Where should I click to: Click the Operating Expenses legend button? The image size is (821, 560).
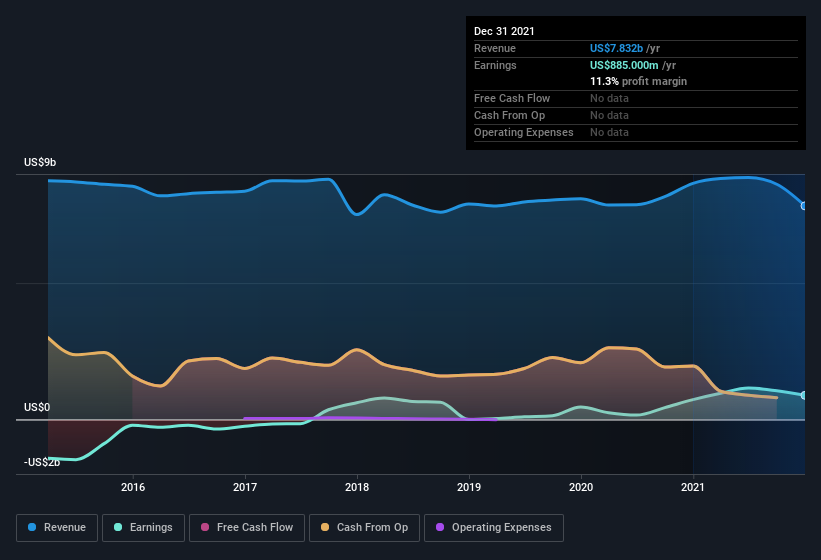494,527
